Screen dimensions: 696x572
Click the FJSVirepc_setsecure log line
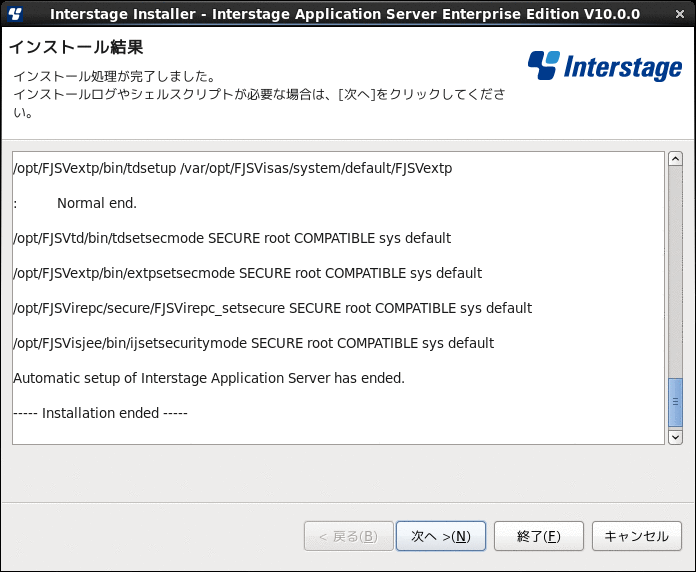(273, 308)
